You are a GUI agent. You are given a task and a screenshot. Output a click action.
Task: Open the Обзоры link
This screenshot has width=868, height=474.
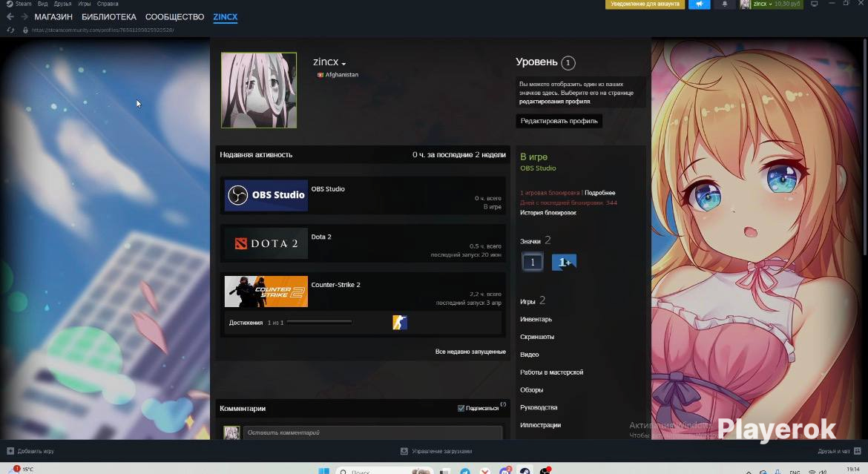[531, 390]
